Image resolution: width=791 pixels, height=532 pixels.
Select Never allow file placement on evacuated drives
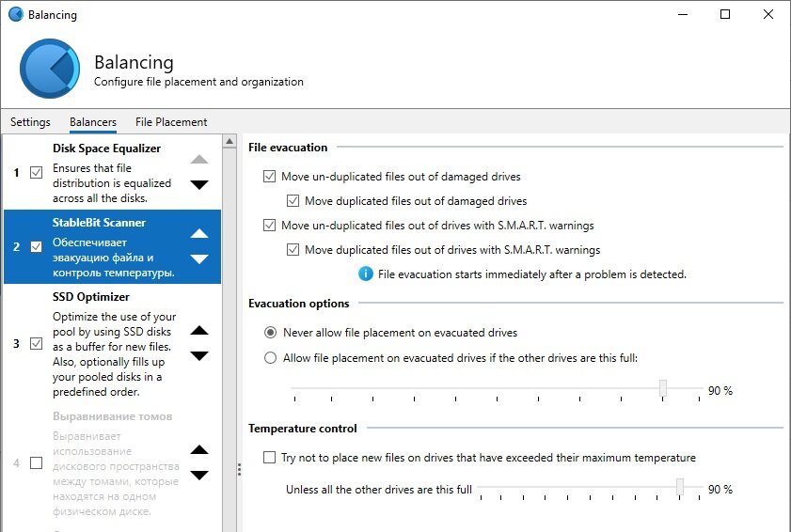[270, 333]
